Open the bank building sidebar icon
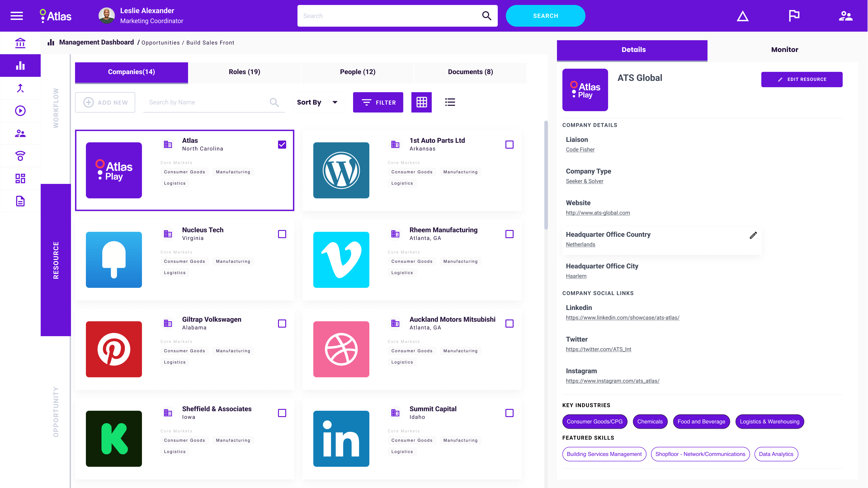The image size is (868, 488). [x=20, y=43]
